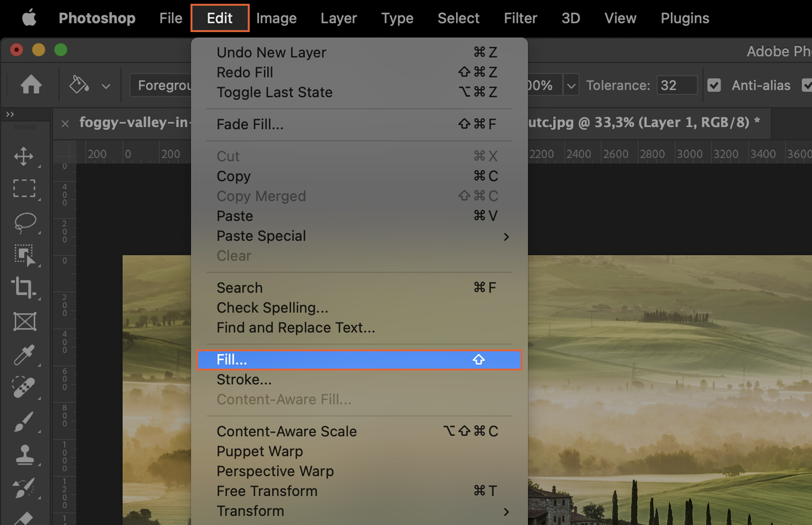The width and height of the screenshot is (812, 525).
Task: Select the Object Selection tool
Action: tap(24, 255)
